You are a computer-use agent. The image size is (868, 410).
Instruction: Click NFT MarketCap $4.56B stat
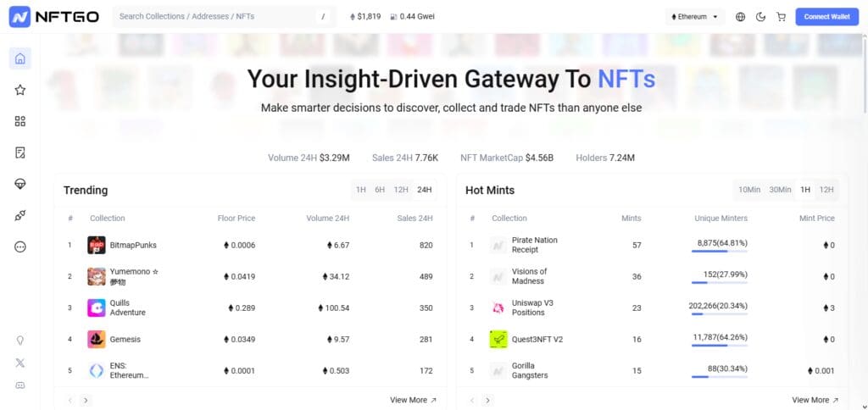[507, 158]
